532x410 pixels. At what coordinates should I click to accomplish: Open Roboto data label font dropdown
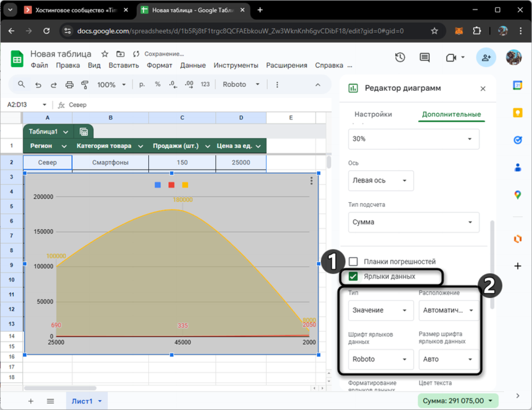click(x=381, y=359)
